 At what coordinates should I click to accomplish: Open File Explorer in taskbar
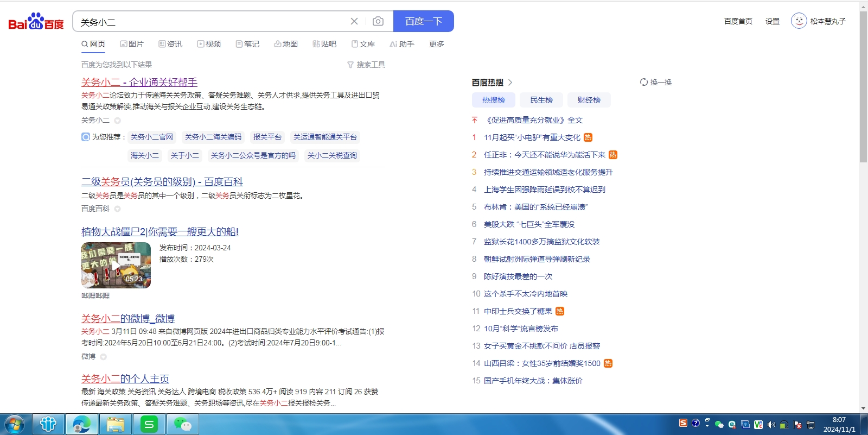click(115, 424)
